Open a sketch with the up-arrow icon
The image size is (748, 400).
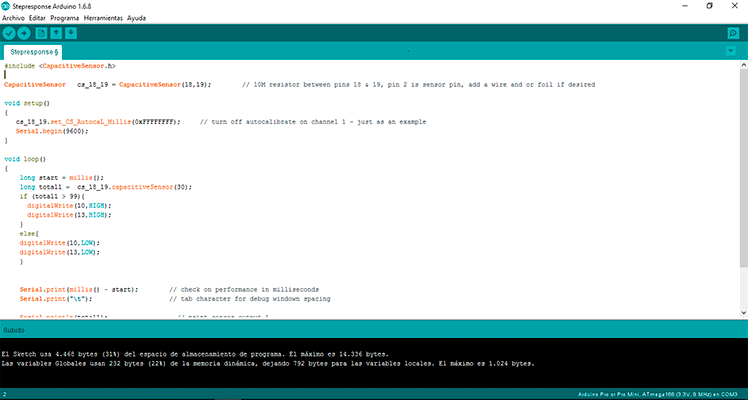pos(56,33)
